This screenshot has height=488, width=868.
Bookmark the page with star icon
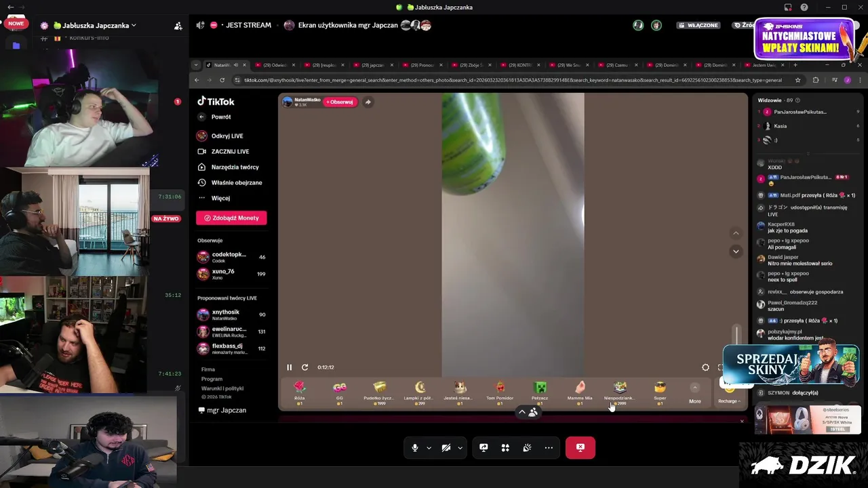pos(797,80)
